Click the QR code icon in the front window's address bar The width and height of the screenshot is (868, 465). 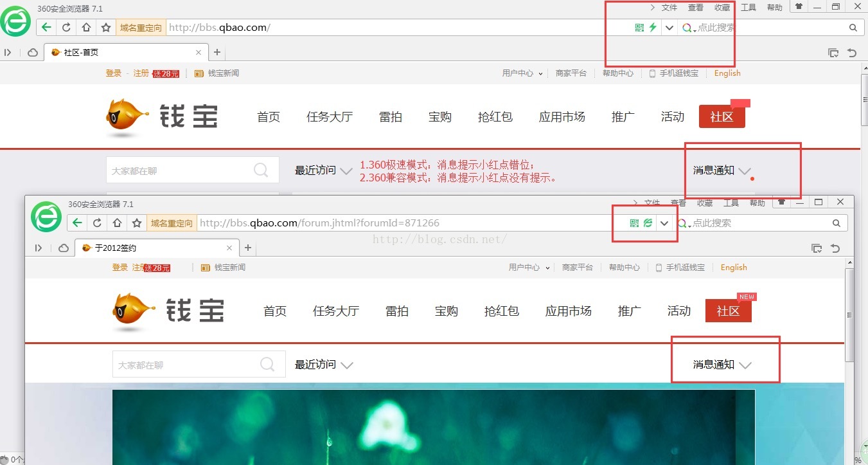(x=634, y=223)
